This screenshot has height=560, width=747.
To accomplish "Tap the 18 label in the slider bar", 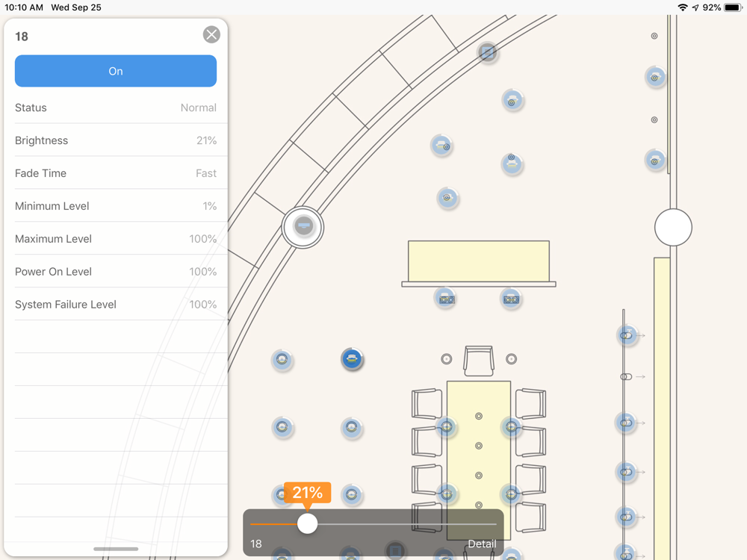I will pyautogui.click(x=255, y=544).
